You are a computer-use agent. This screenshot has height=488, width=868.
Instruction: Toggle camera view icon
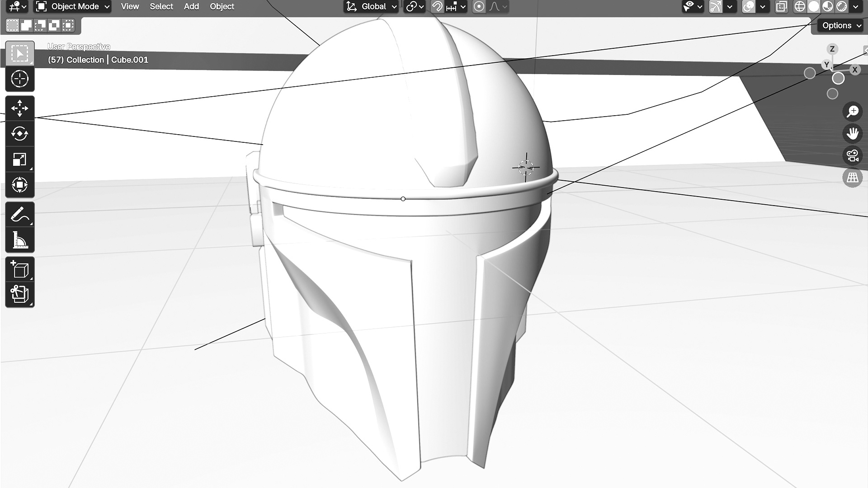coord(853,156)
